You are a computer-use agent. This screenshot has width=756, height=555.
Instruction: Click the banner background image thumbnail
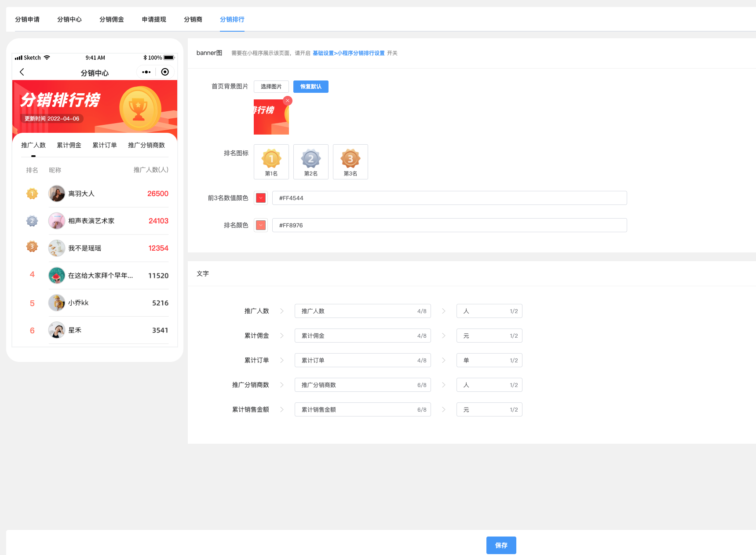pyautogui.click(x=271, y=117)
